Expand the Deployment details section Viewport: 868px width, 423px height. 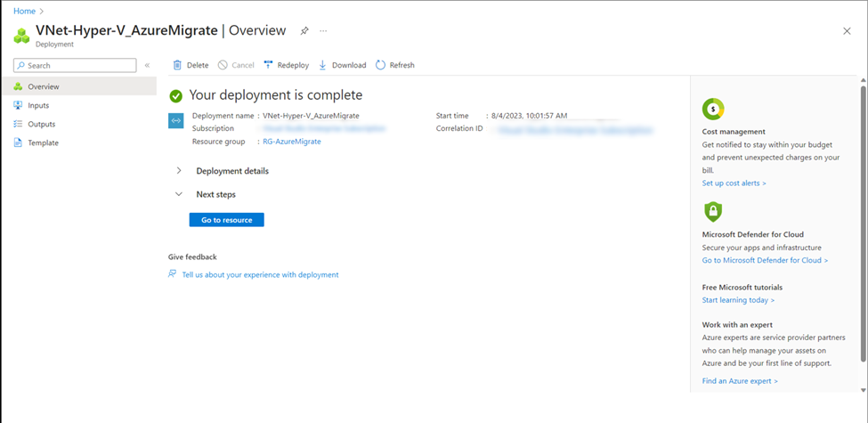[178, 170]
